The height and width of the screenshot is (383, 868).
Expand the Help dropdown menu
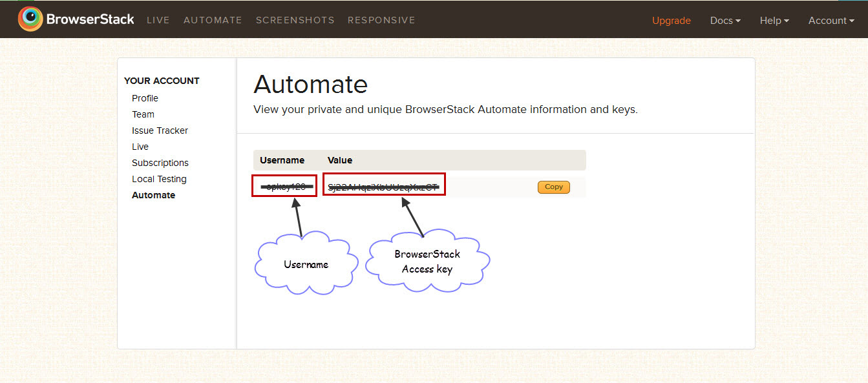tap(774, 21)
